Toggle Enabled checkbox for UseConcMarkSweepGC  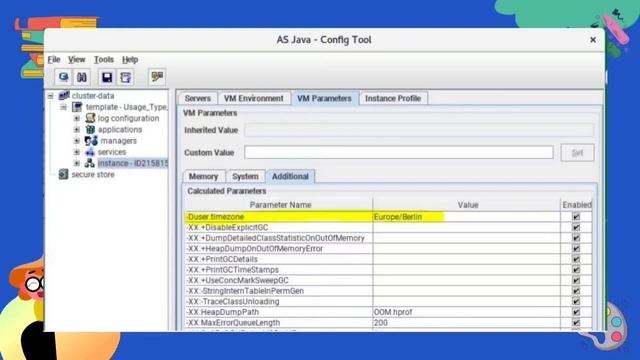tap(576, 280)
